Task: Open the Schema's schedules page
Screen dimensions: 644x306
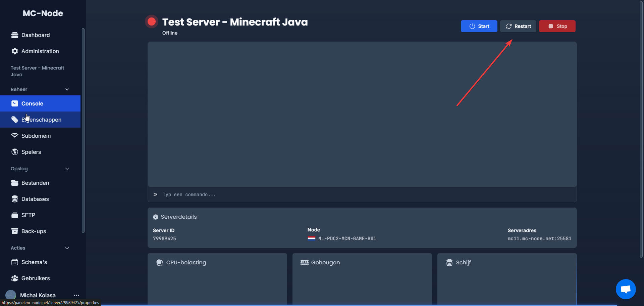Action: (x=40, y=262)
